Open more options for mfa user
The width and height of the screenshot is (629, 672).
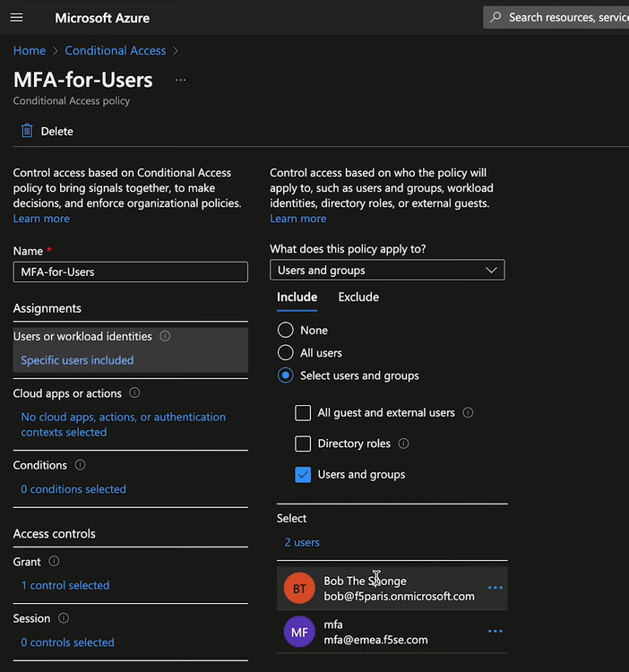[x=495, y=632]
